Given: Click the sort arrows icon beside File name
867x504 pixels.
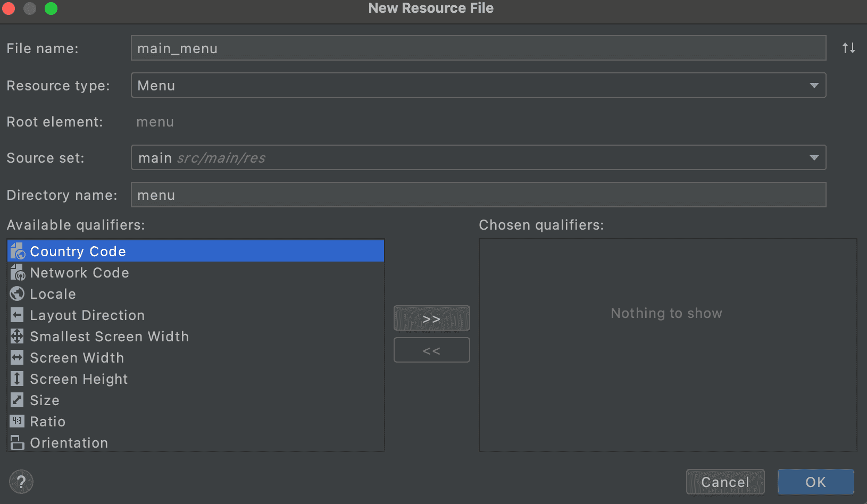Looking at the screenshot, I should pyautogui.click(x=848, y=48).
